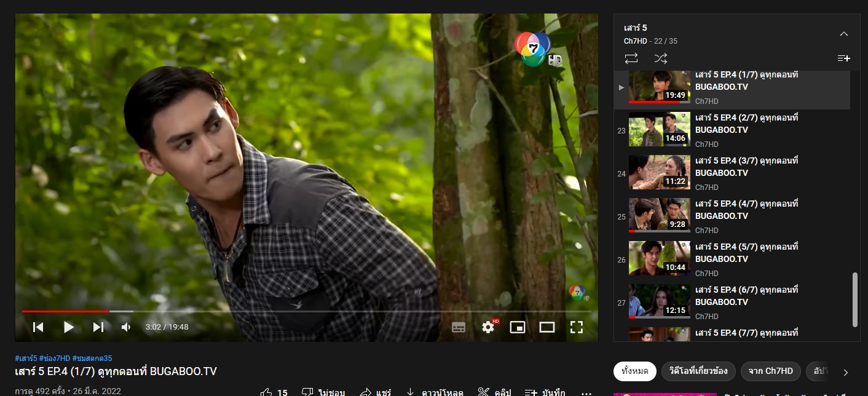The width and height of the screenshot is (868, 396).
Task: Mute the video volume
Action: [126, 327]
